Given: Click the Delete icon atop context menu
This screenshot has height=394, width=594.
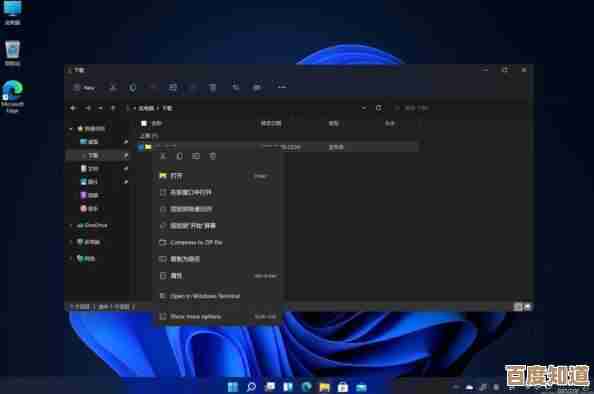Looking at the screenshot, I should click(x=213, y=156).
